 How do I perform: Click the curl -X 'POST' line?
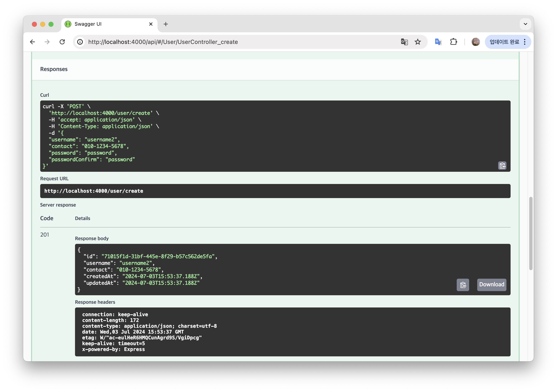tap(67, 106)
